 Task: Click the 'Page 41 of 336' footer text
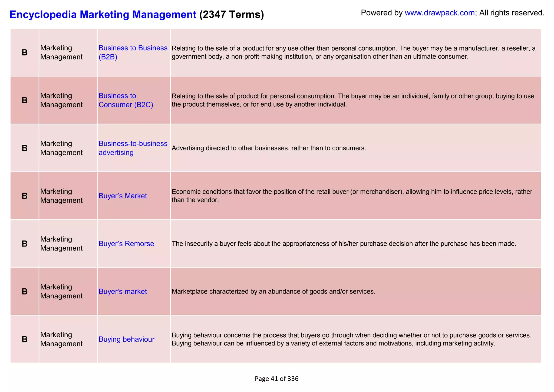276,379
